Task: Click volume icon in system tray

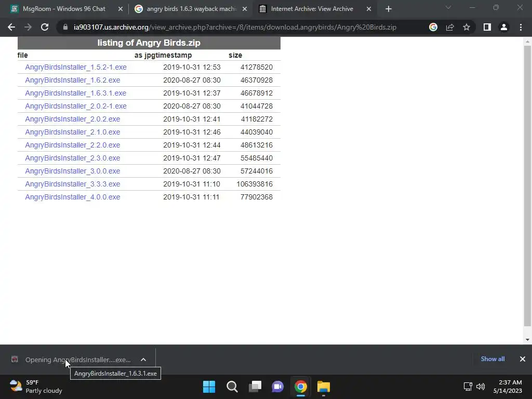Action: tap(481, 387)
